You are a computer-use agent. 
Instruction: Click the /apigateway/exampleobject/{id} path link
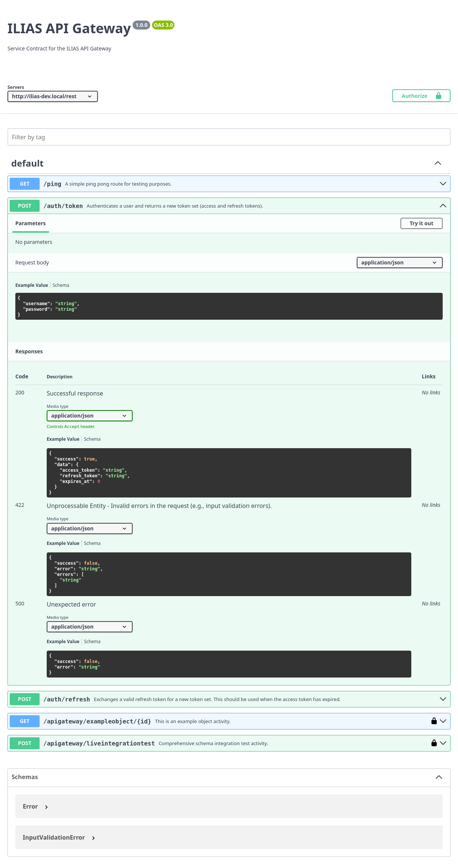(x=98, y=721)
